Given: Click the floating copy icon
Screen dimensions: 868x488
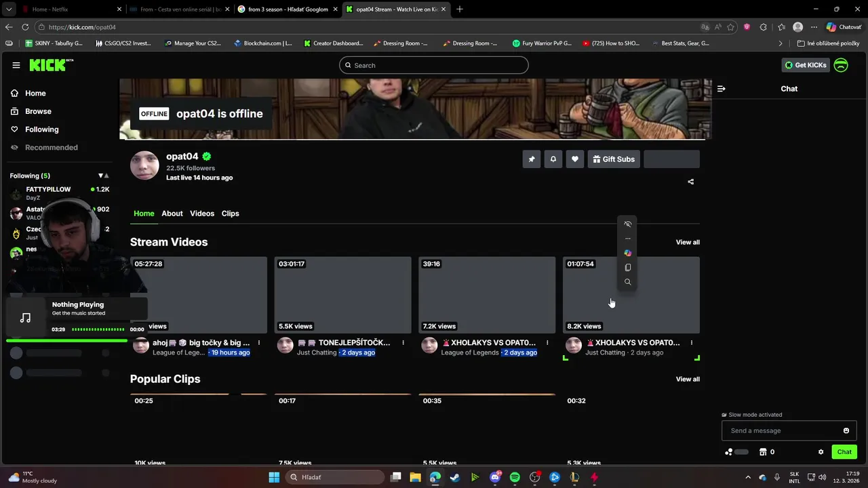Looking at the screenshot, I should click(628, 268).
